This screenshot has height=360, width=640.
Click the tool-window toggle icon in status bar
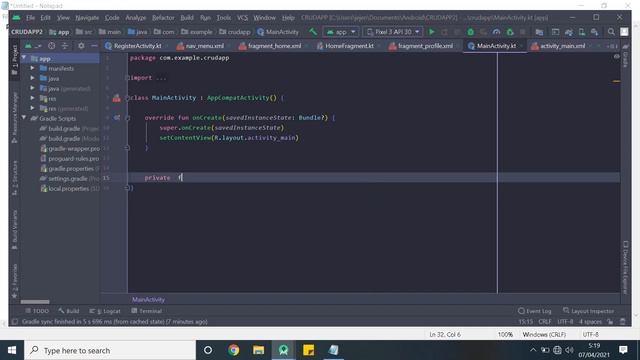[x=15, y=322]
